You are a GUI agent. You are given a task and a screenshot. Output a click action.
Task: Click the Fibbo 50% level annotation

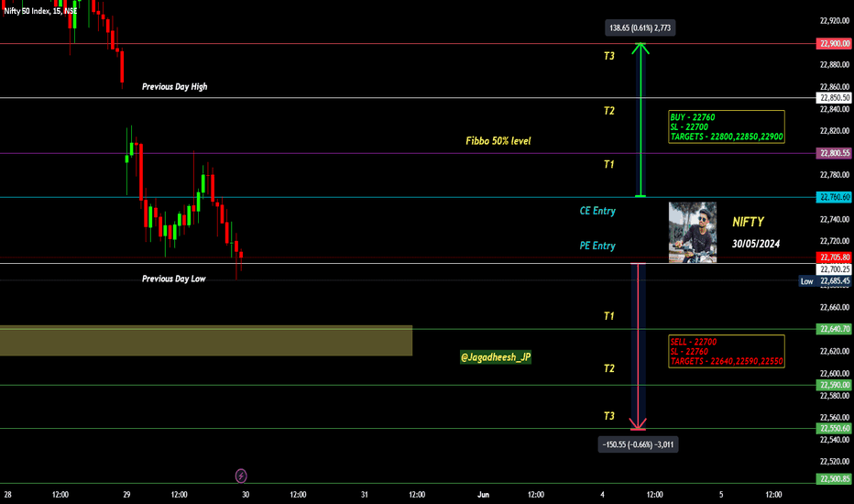tap(498, 141)
